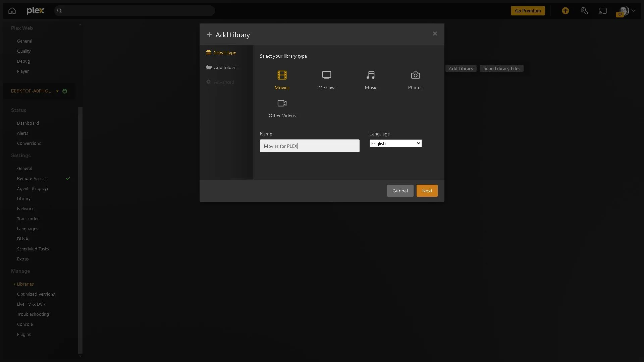Open the user avatar menu
The width and height of the screenshot is (644, 362).
(624, 11)
